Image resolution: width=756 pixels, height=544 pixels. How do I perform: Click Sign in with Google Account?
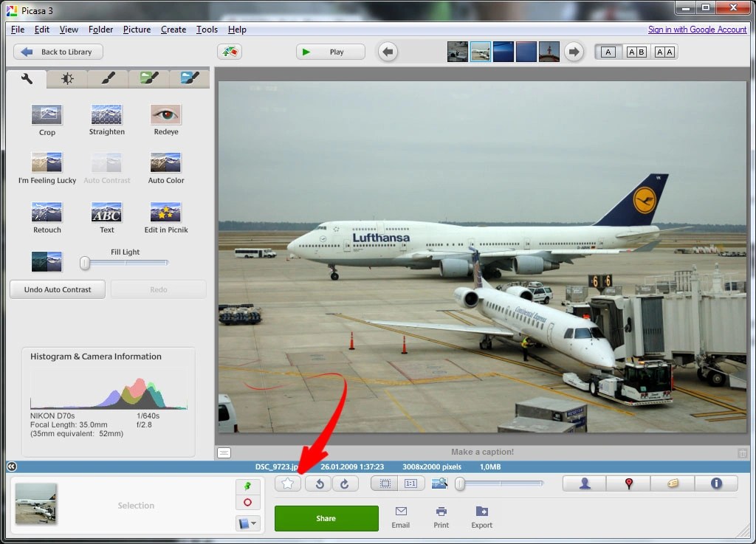(697, 30)
